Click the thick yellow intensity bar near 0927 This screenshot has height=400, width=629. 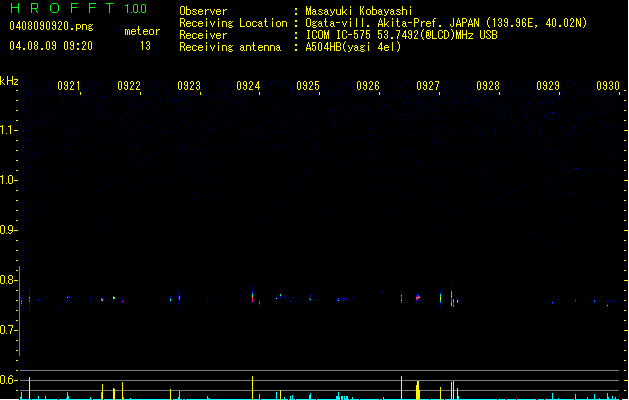[418, 390]
